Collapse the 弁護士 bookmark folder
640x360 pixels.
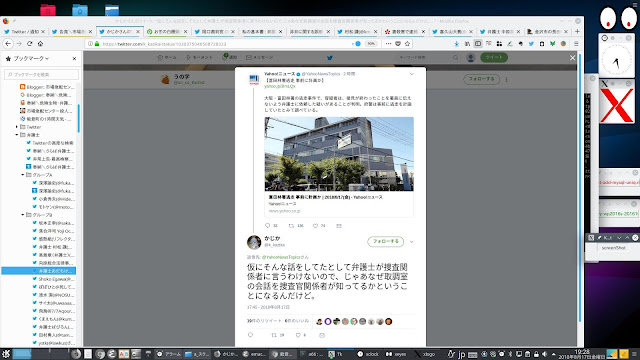17,135
